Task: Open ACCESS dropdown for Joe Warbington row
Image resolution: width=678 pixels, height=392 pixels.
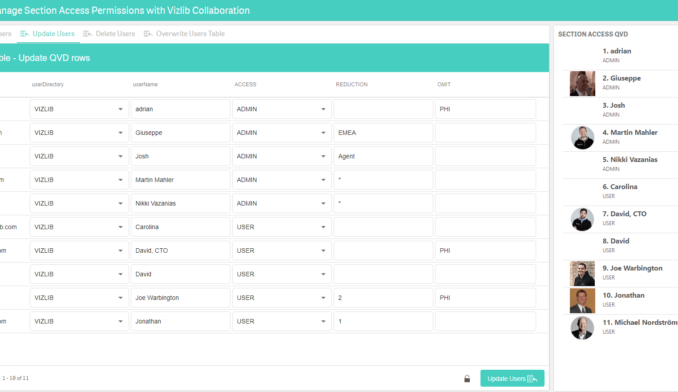Action: pos(282,298)
